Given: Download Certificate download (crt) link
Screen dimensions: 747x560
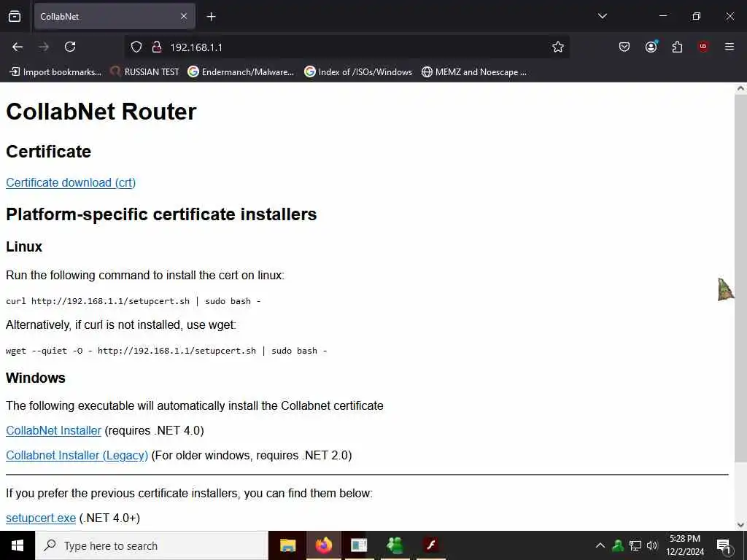Looking at the screenshot, I should [x=71, y=183].
